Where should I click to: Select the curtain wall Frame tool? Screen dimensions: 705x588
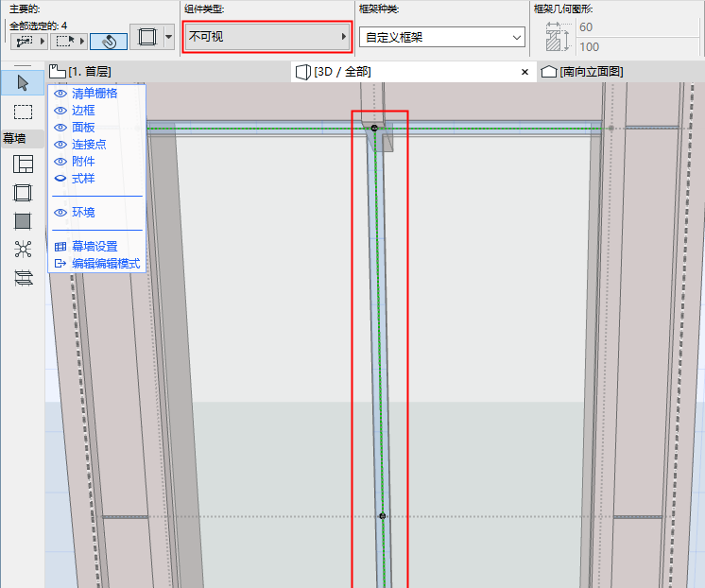coord(23,193)
